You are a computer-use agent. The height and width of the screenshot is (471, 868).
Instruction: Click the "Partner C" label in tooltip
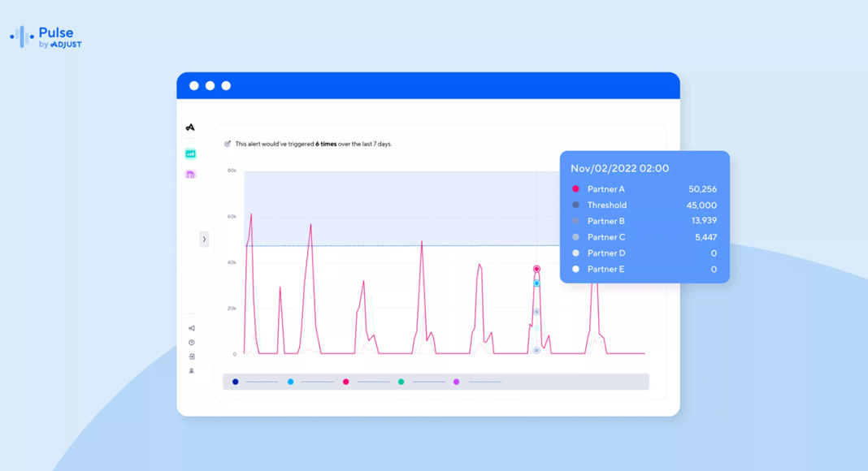coord(606,237)
